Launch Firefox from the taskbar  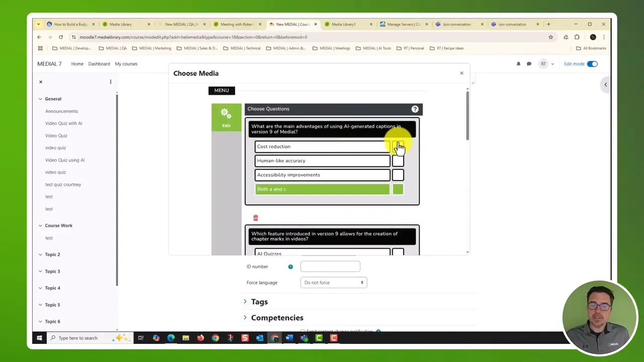click(x=201, y=338)
